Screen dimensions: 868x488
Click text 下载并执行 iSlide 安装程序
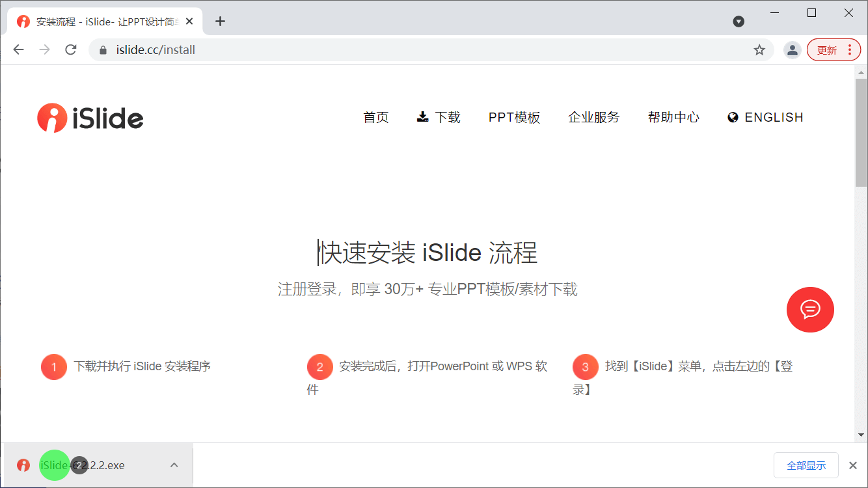[142, 366]
